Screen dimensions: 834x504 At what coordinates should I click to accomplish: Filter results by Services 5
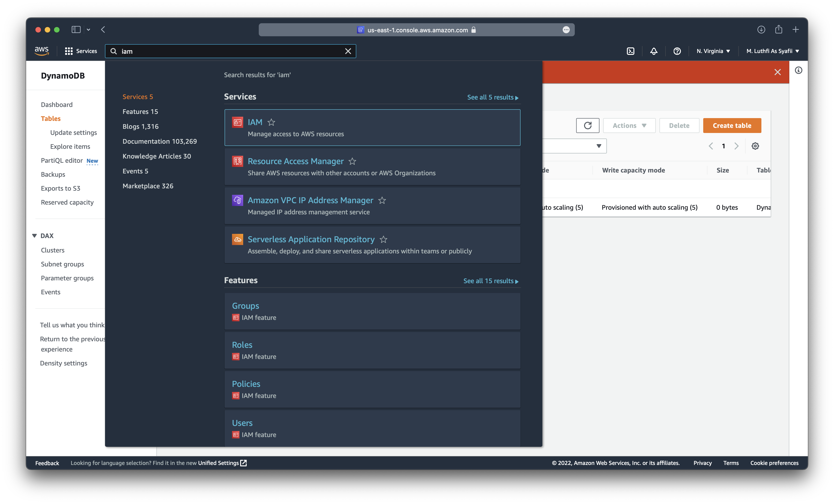138,97
